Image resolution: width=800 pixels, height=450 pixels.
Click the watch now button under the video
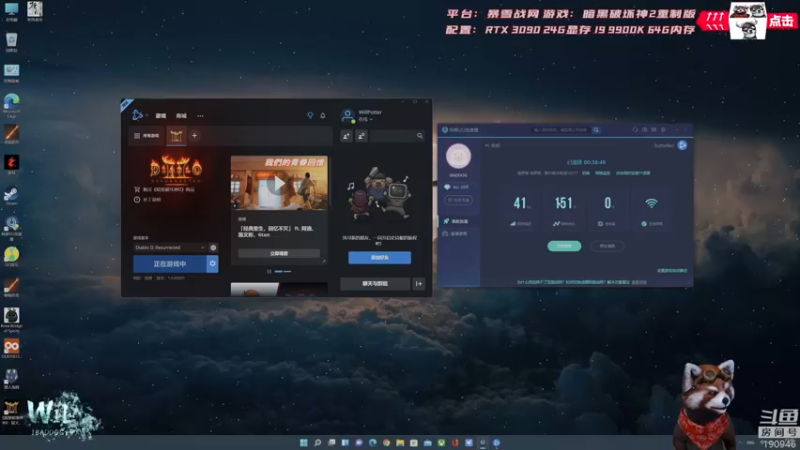click(x=279, y=253)
